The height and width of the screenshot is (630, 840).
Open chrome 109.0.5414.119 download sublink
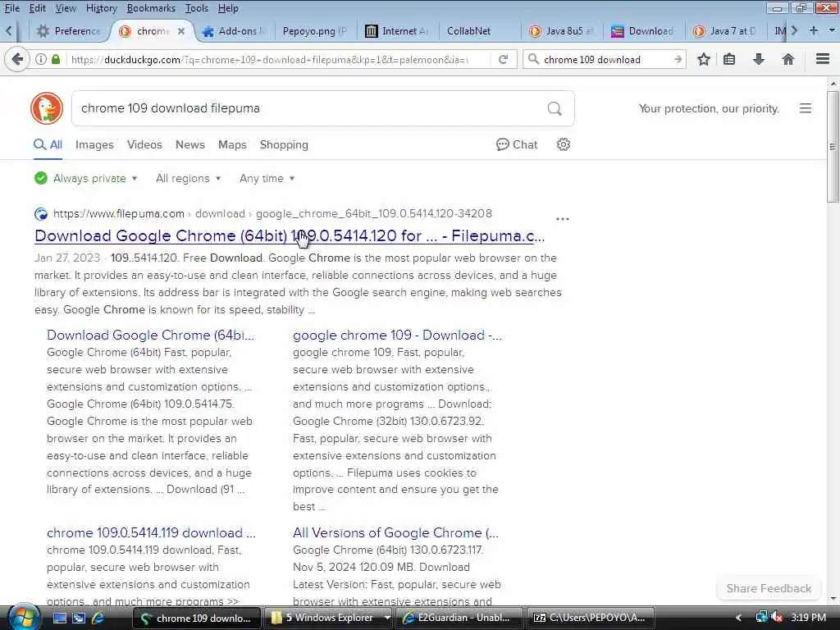pyautogui.click(x=151, y=532)
